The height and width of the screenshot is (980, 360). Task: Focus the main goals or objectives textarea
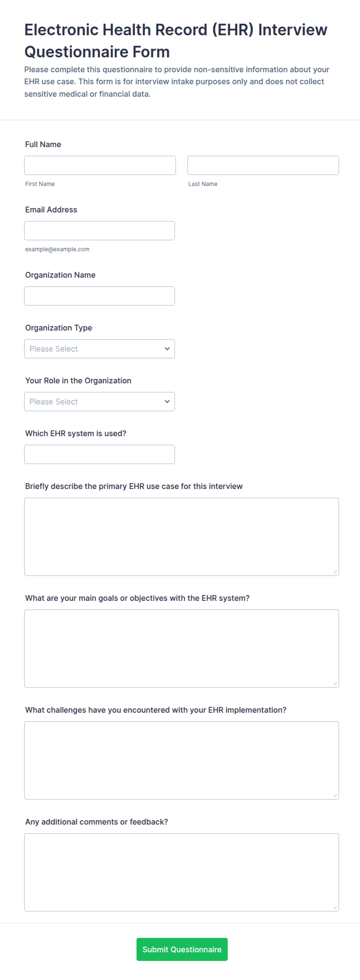tap(182, 649)
